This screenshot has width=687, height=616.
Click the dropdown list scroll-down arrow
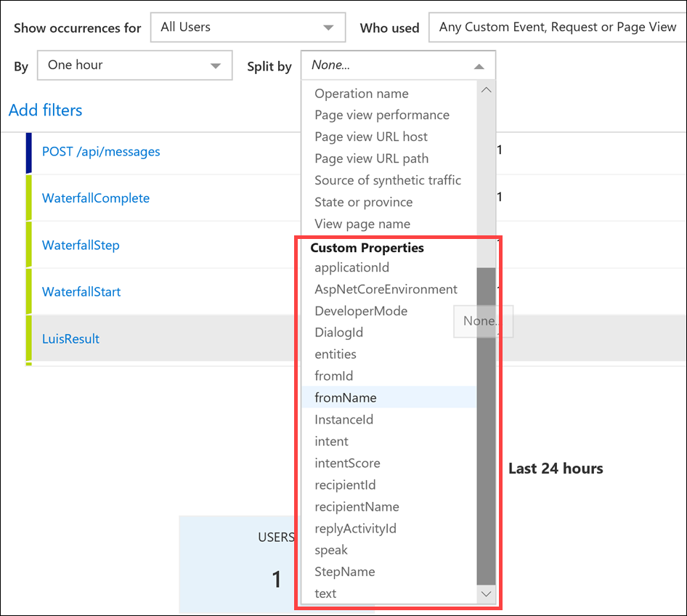point(487,594)
